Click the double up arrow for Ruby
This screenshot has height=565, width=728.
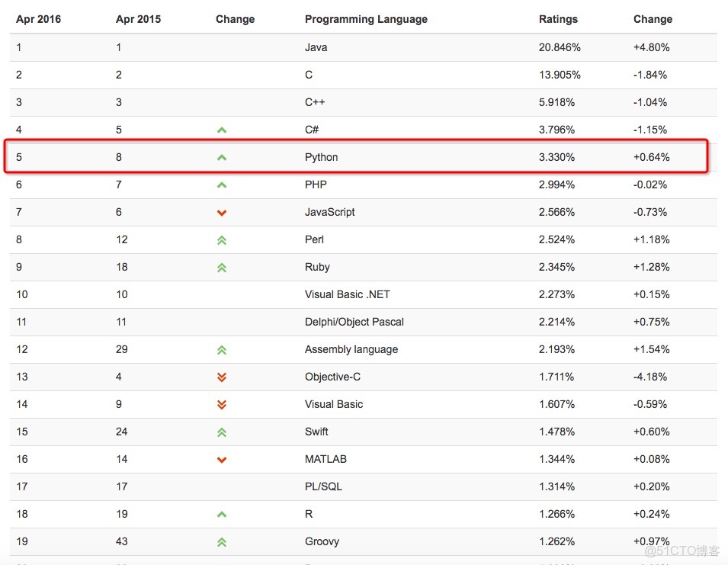(222, 268)
